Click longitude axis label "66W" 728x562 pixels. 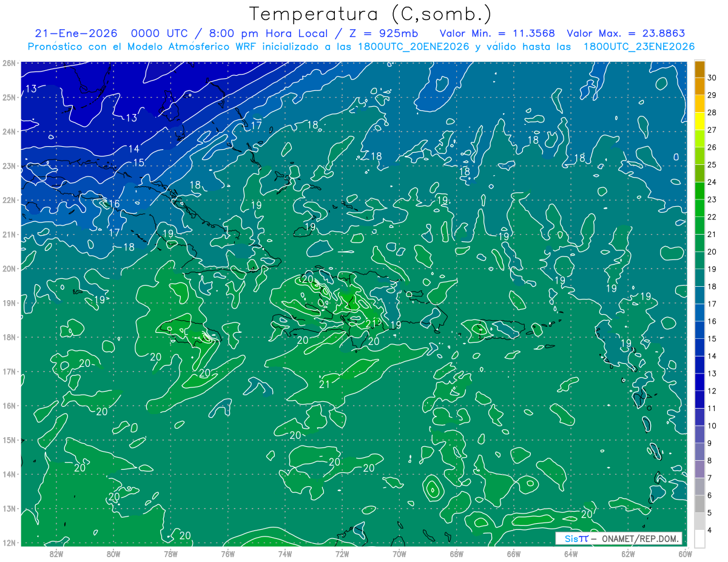(514, 554)
